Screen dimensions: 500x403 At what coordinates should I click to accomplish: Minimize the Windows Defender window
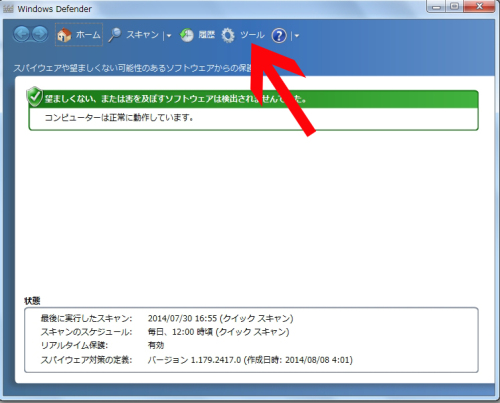point(437,7)
